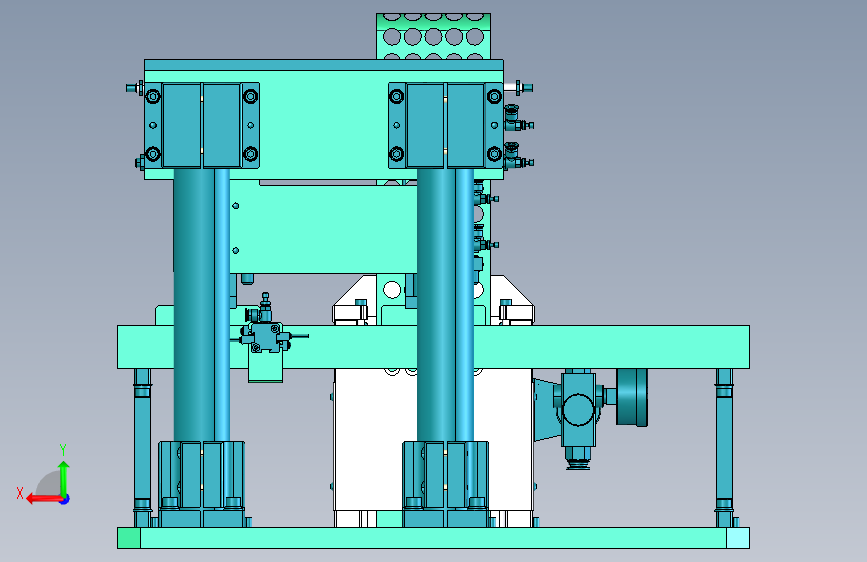The height and width of the screenshot is (562, 867).
Task: Select the round handwheel on the right side
Action: pyautogui.click(x=632, y=397)
